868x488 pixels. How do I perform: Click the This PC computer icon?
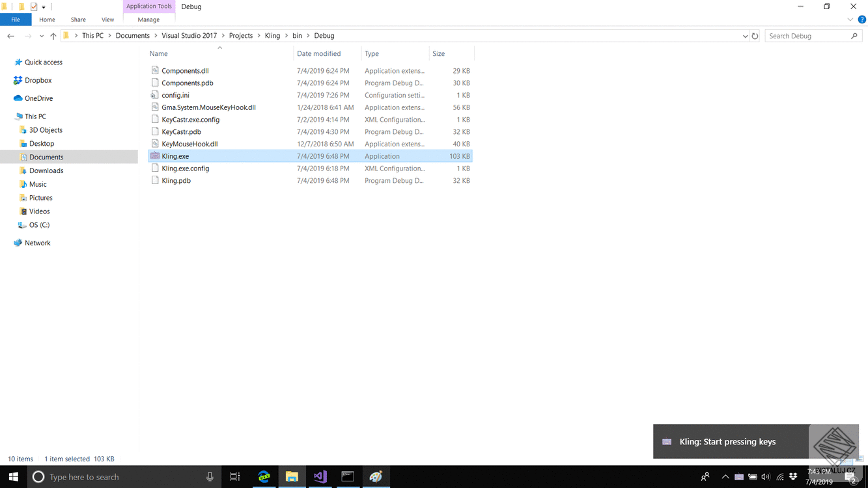click(19, 116)
